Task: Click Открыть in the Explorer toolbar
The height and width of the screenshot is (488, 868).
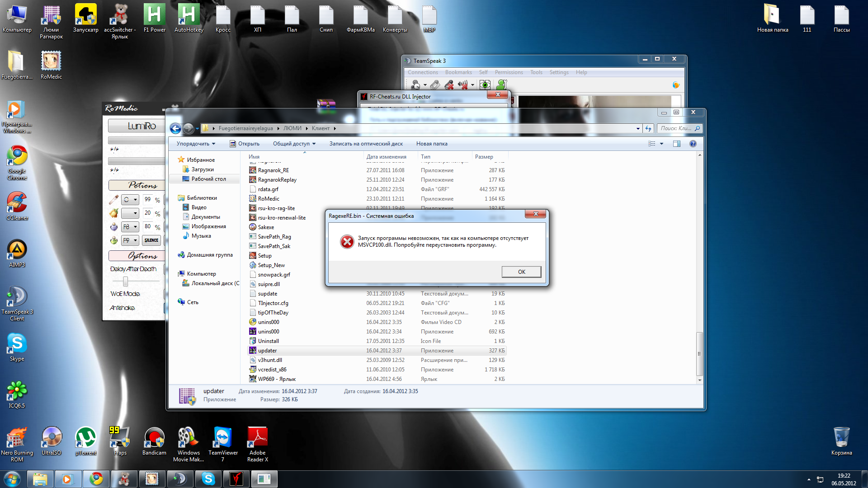Action: click(245, 144)
